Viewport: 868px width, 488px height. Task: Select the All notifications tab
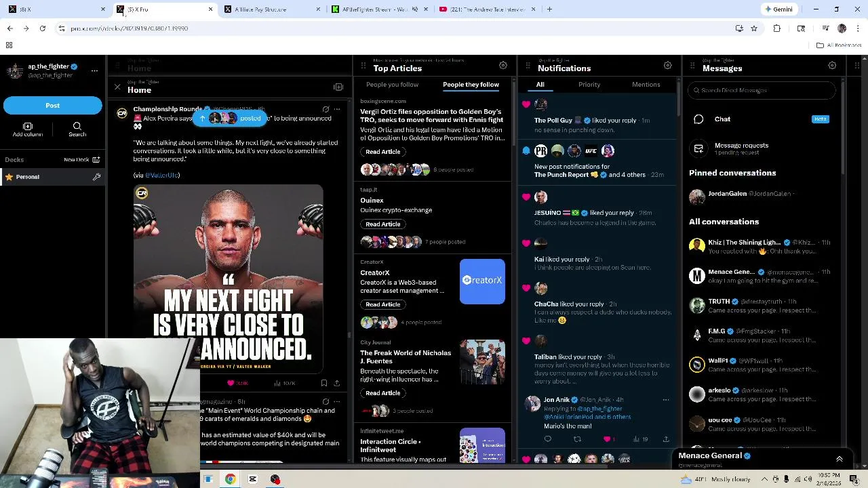point(540,85)
